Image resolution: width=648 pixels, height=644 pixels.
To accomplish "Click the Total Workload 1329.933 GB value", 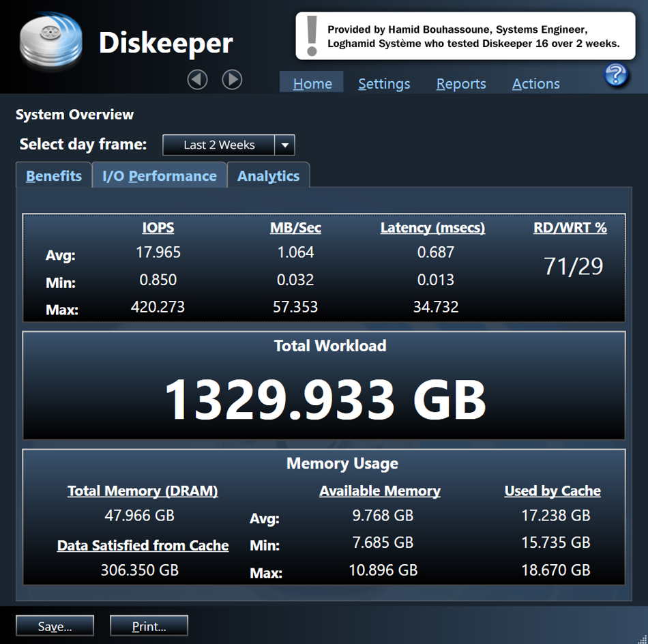I will [325, 400].
